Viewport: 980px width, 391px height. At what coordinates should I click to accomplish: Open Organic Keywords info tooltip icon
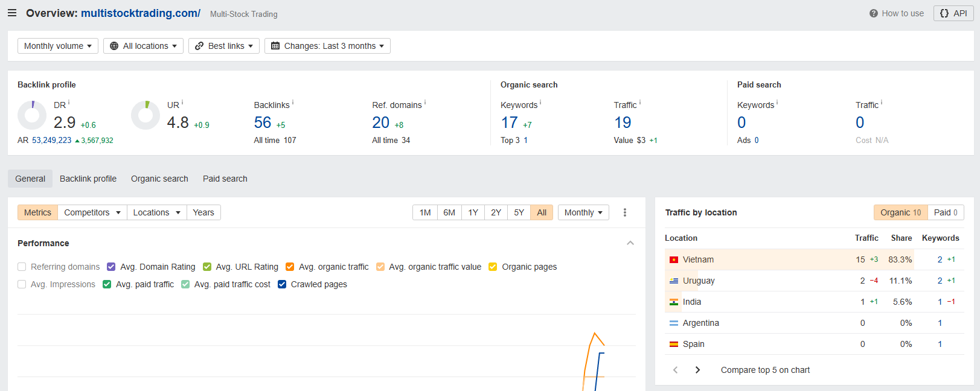click(x=540, y=103)
